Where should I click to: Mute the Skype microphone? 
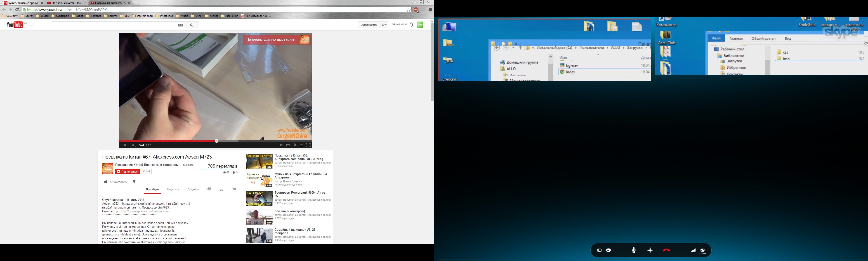634,250
